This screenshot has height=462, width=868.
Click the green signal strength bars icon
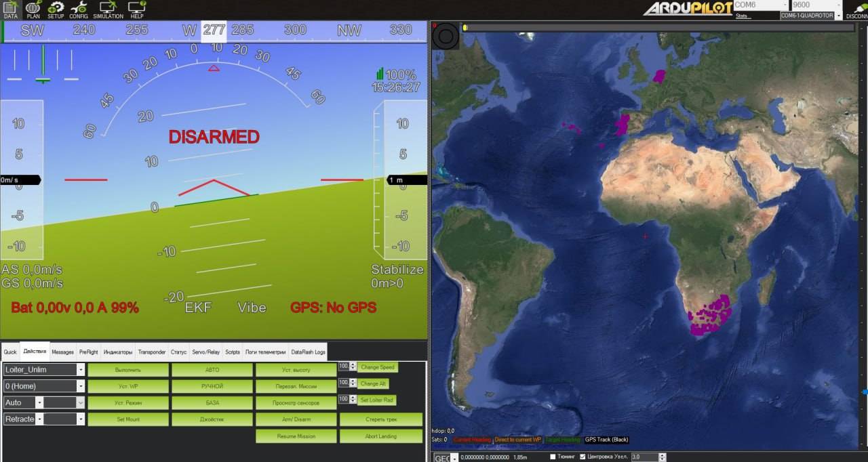[x=380, y=74]
